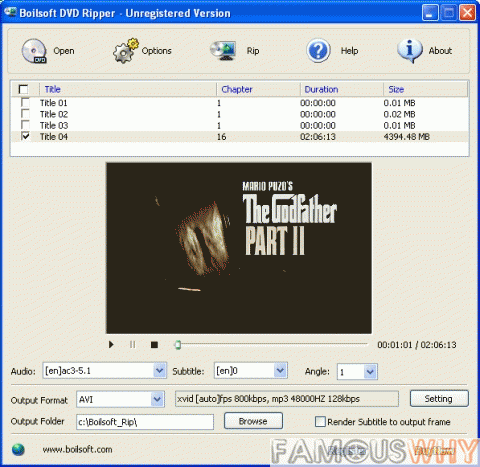Click the chapter count 16 cell

(221, 137)
